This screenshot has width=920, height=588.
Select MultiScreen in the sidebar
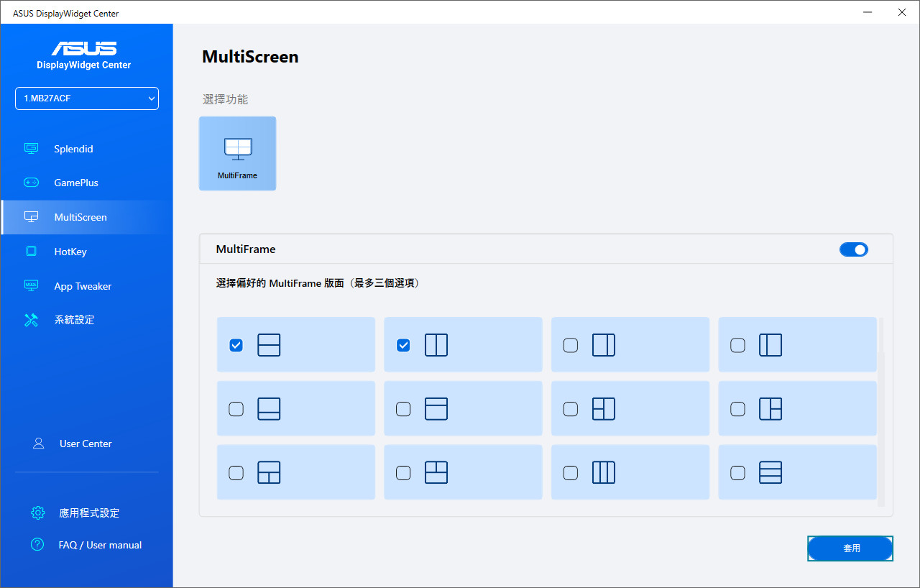[x=87, y=217]
